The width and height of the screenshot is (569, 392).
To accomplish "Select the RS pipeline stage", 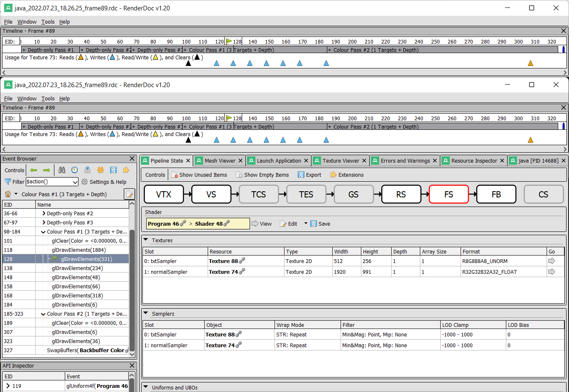I will point(401,194).
